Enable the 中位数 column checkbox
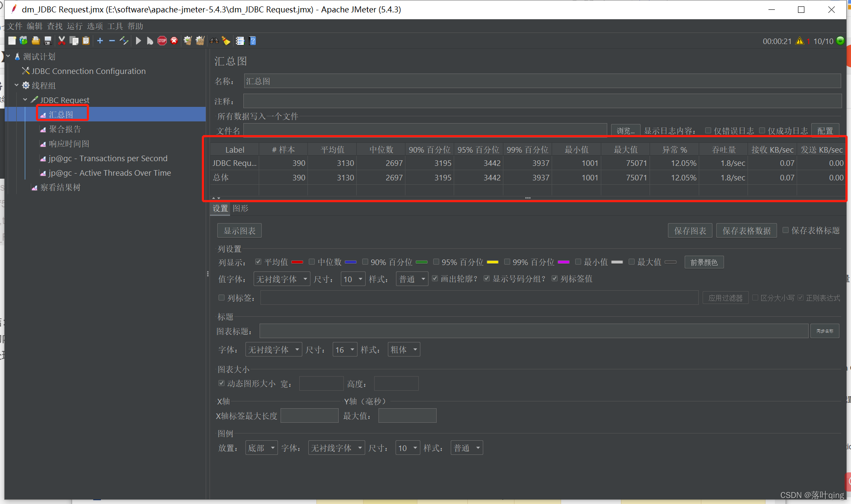This screenshot has height=504, width=851. click(312, 262)
